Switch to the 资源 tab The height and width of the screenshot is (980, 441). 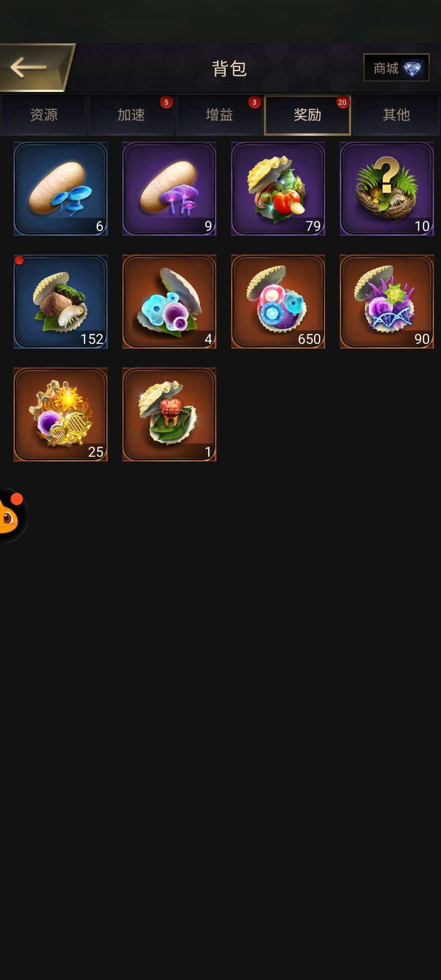tap(44, 115)
